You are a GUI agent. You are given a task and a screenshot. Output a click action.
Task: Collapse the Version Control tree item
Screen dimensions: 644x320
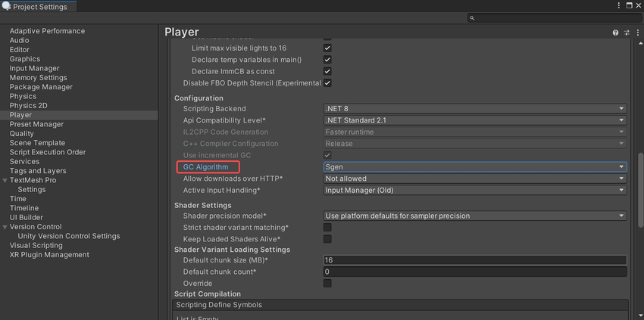(x=5, y=227)
